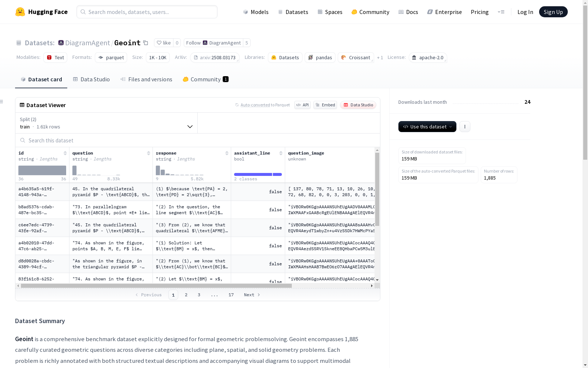
Task: Click the table scroll-down arrow
Action: tap(377, 280)
